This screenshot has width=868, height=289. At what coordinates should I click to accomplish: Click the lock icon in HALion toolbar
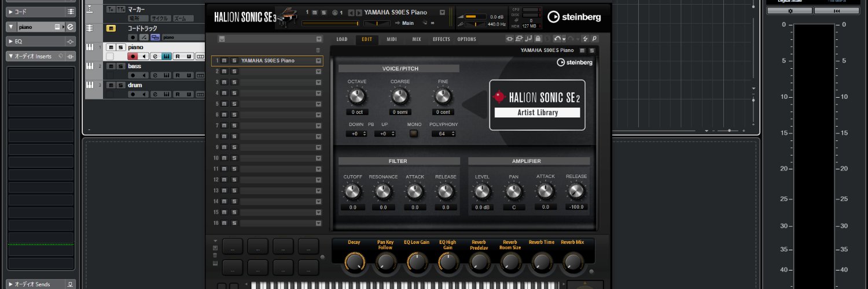point(538,39)
